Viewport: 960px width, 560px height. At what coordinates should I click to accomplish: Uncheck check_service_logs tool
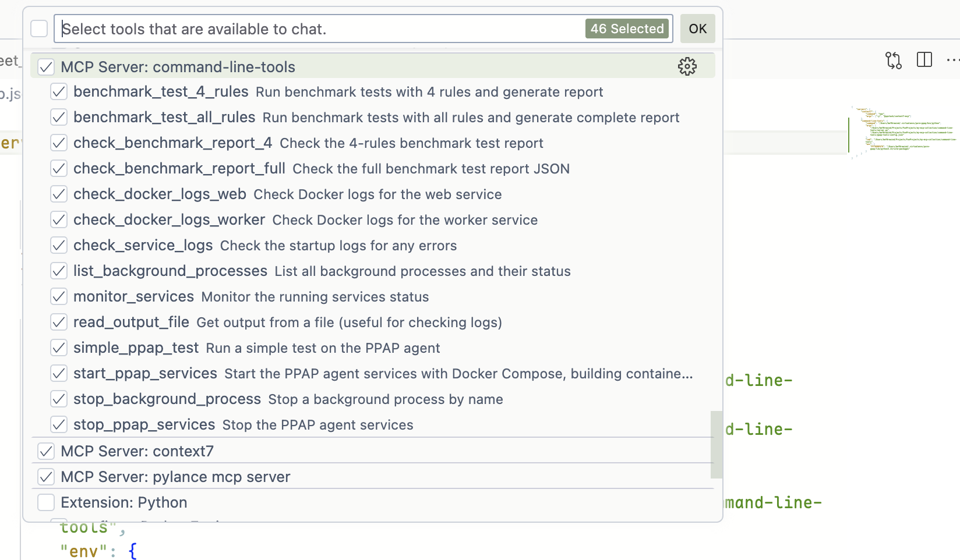59,246
